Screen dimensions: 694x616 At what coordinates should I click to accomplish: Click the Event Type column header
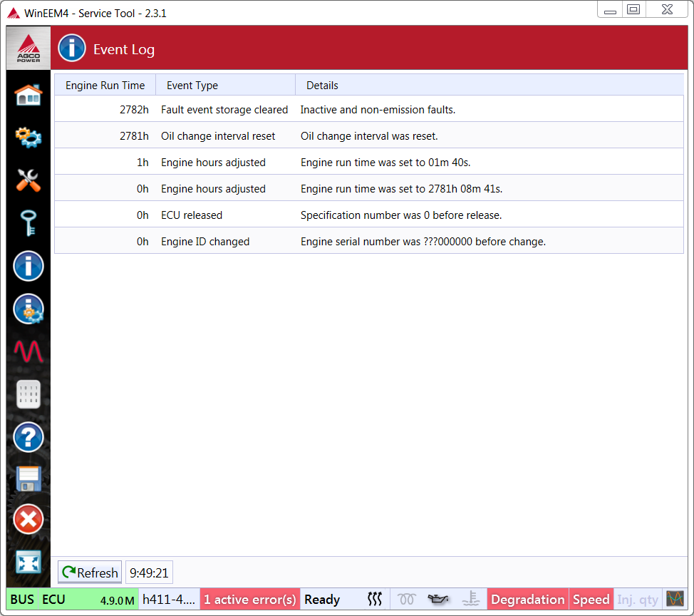pyautogui.click(x=192, y=86)
